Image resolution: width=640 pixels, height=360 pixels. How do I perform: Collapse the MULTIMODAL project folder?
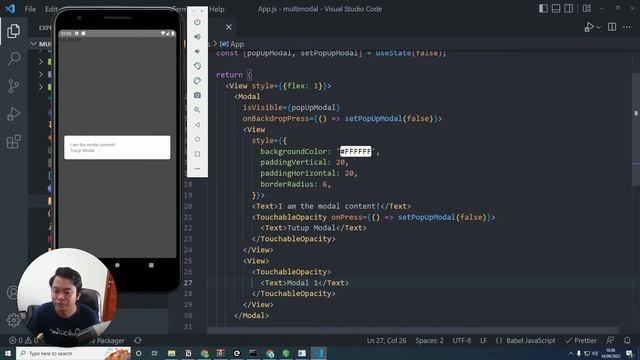[x=34, y=44]
